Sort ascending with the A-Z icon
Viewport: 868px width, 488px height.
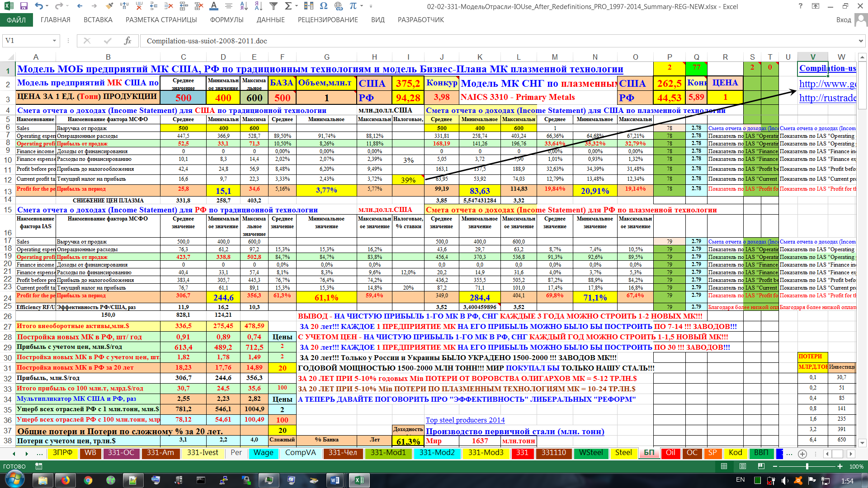[244, 6]
